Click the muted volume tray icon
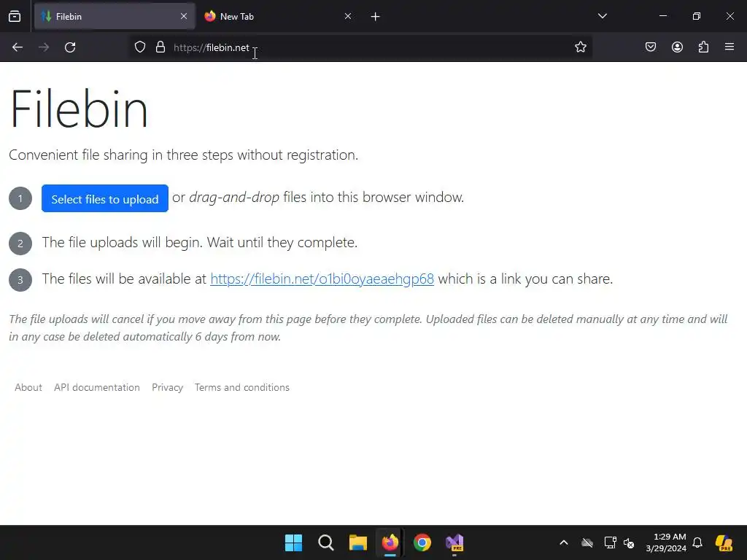This screenshot has width=747, height=560. coord(629,542)
